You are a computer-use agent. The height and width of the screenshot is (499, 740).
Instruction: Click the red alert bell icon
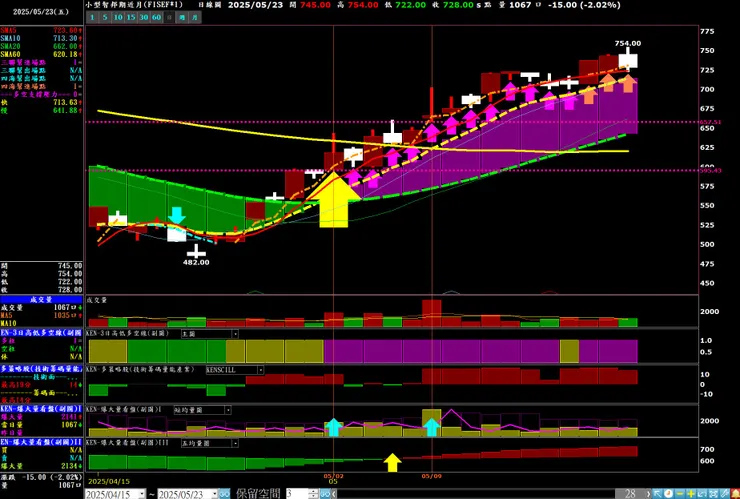[735, 494]
